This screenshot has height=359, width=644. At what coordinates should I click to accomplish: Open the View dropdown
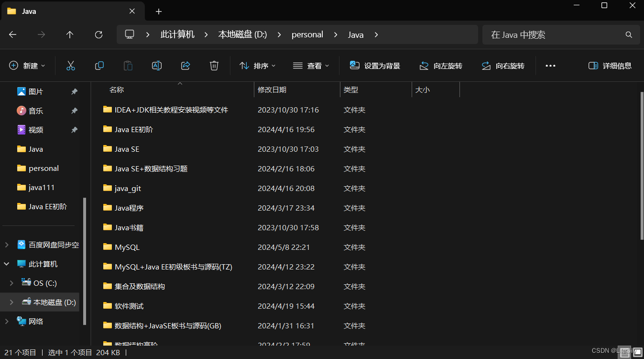(x=311, y=66)
